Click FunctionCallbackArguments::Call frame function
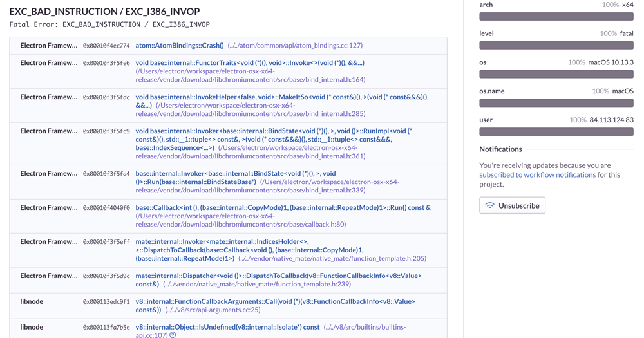This screenshot has height=338, width=644. (275, 306)
